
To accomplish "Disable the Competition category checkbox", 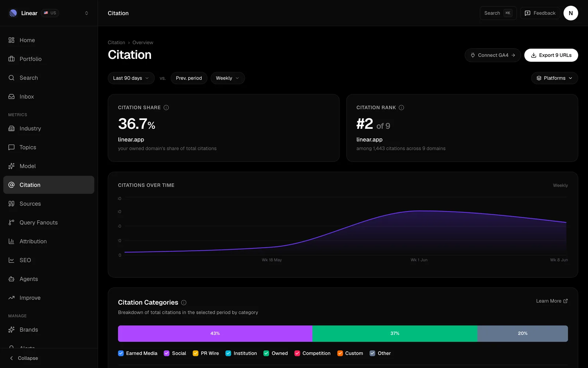I will 297,353.
